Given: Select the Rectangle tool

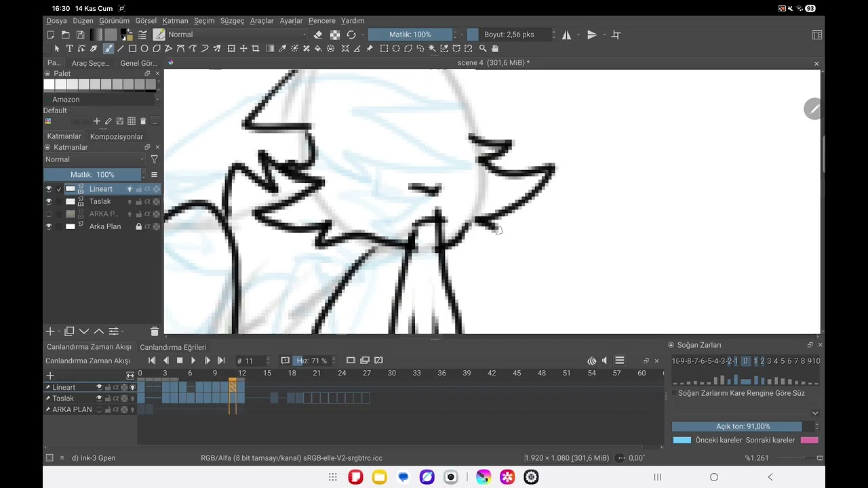Looking at the screenshot, I should 132,49.
